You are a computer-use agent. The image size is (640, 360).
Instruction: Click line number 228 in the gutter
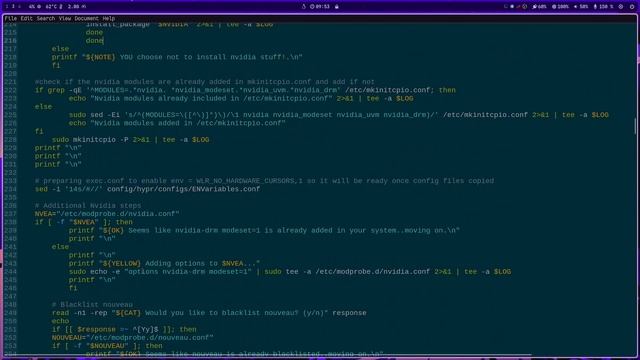(x=10, y=140)
